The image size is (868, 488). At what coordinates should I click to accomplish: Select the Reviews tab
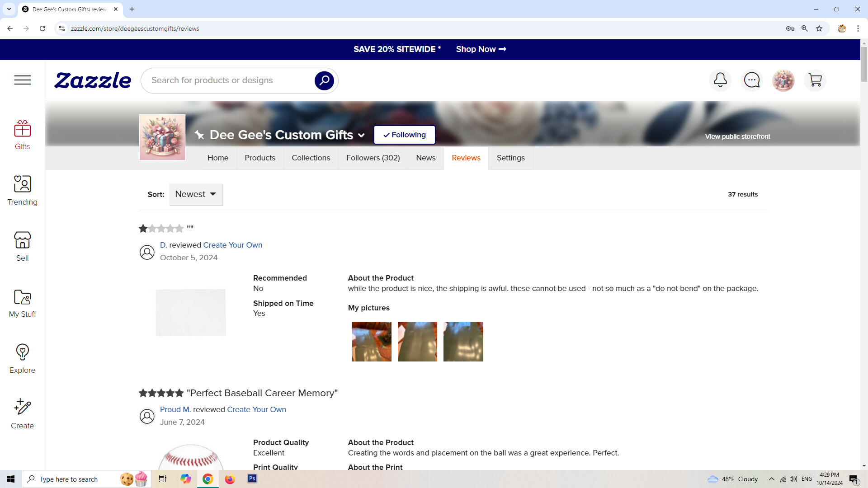[466, 158]
